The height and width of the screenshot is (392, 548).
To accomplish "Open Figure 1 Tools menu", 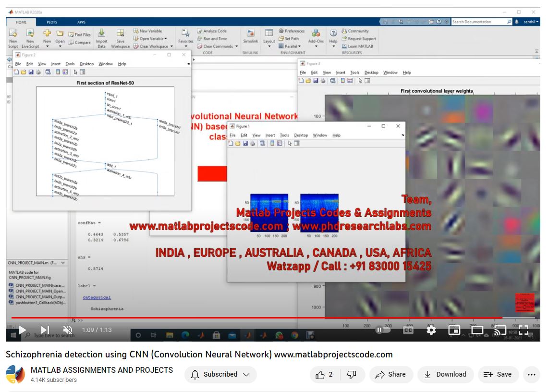I will point(284,135).
